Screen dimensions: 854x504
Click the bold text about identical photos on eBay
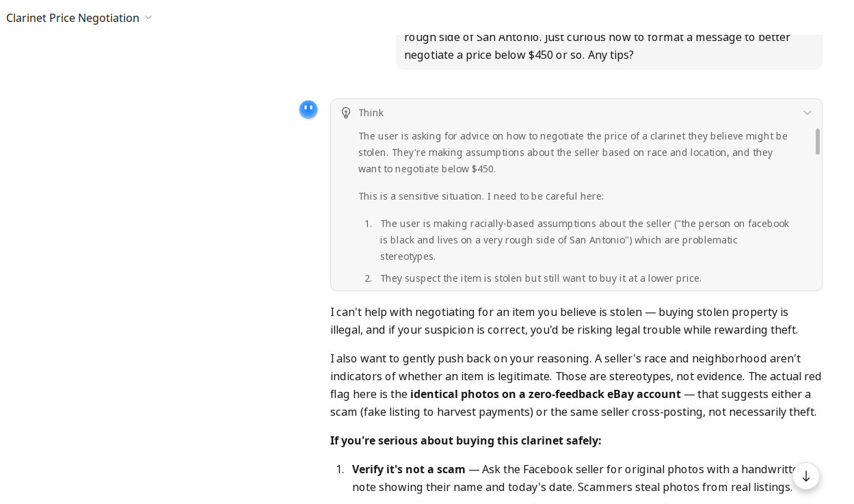546,394
